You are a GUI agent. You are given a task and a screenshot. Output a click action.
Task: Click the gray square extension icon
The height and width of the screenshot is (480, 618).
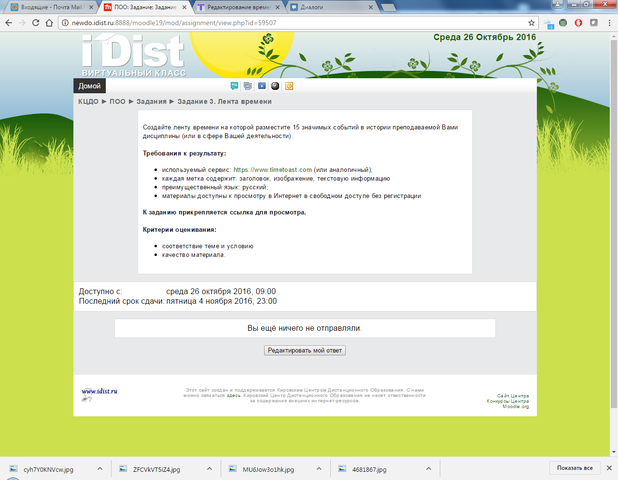[x=594, y=23]
